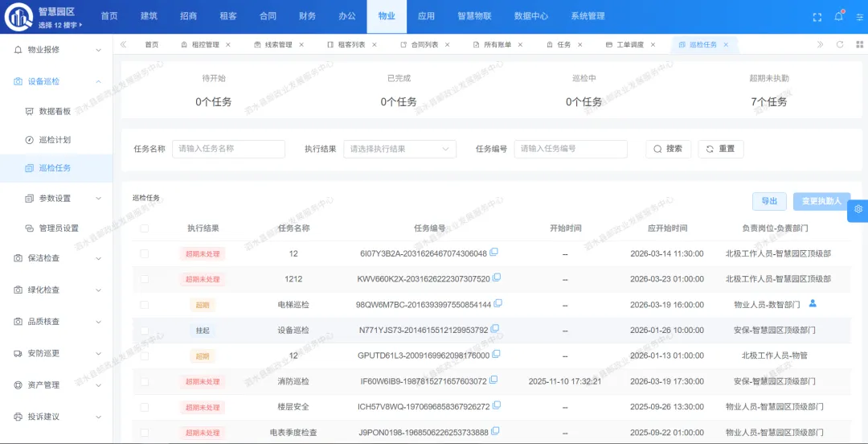Focus the 任务名称 input field
Viewport: 868px width, 444px height.
228,149
